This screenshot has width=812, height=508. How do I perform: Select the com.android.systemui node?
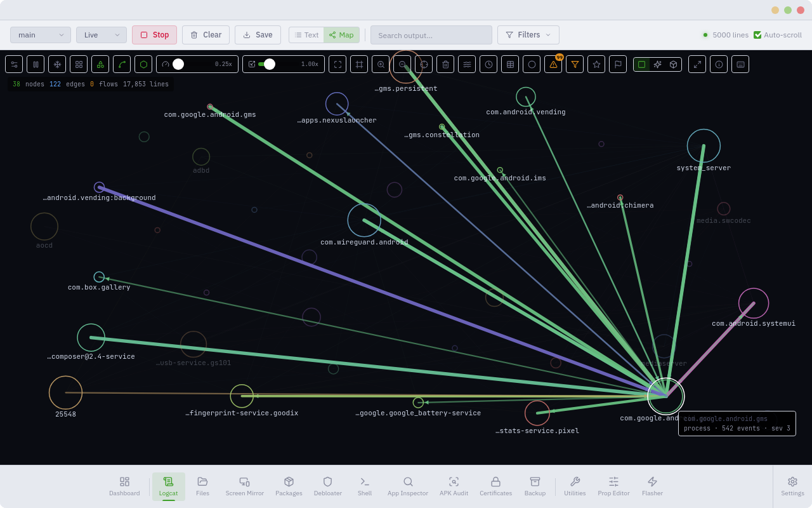[754, 303]
